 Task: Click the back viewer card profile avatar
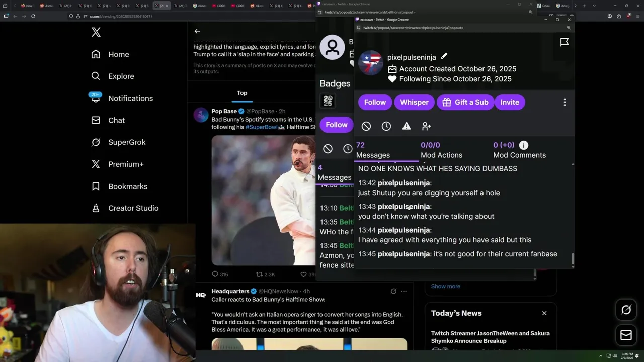332,48
